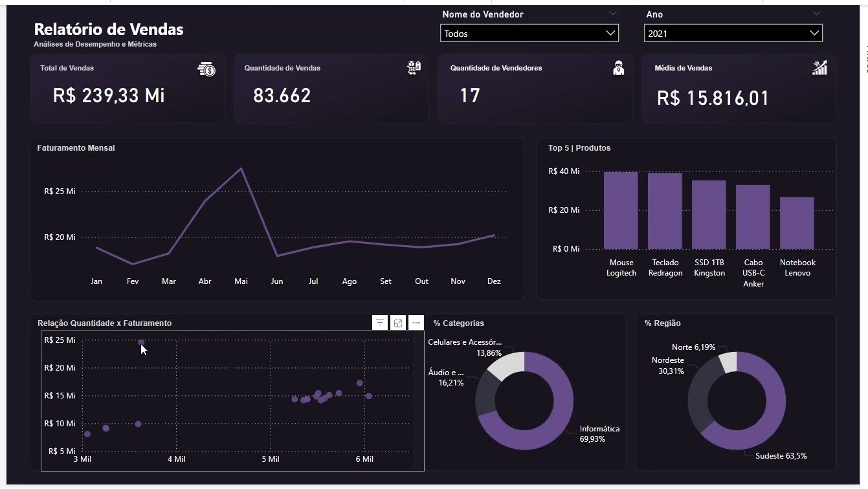Select the SSD 1TB Kingston bar

click(709, 215)
